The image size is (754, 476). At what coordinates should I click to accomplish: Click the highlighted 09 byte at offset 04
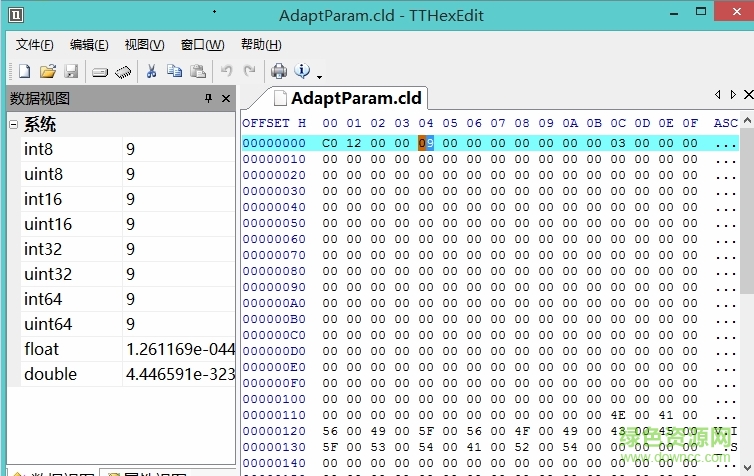[x=426, y=143]
